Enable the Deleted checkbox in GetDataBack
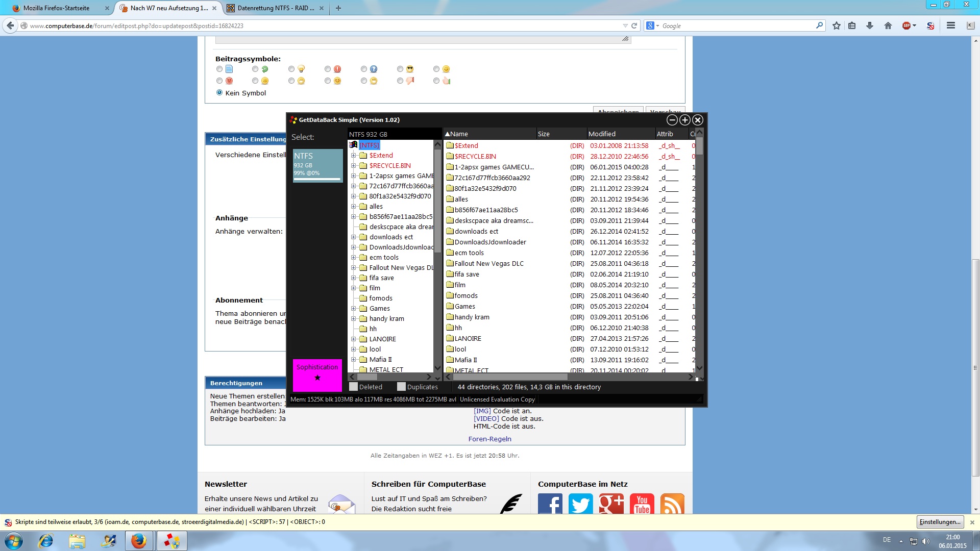Image resolution: width=980 pixels, height=551 pixels. 353,387
